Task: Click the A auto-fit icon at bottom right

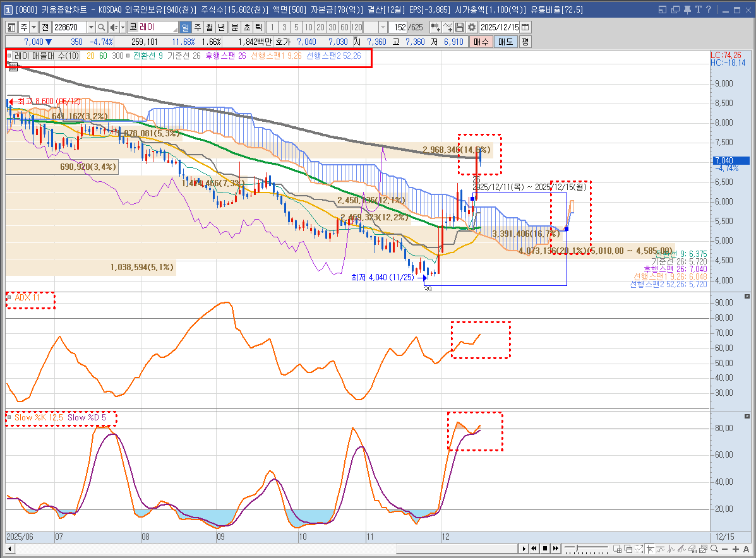Action: tap(747, 549)
